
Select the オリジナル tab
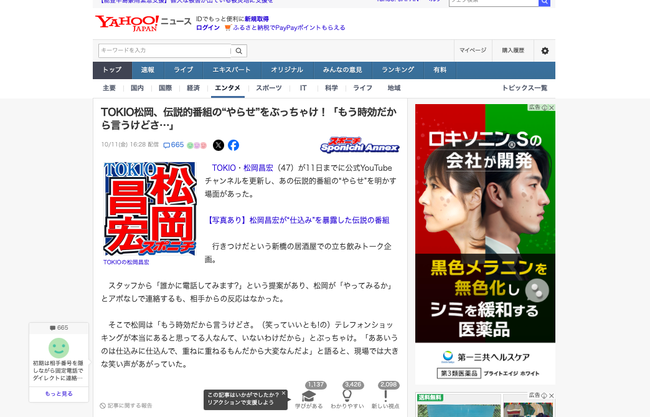point(287,70)
